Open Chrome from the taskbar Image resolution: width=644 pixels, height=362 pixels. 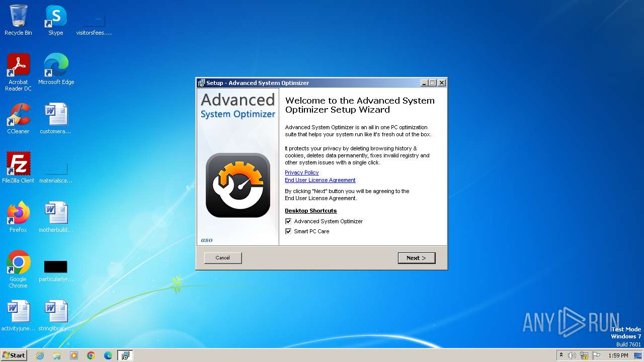point(91,355)
